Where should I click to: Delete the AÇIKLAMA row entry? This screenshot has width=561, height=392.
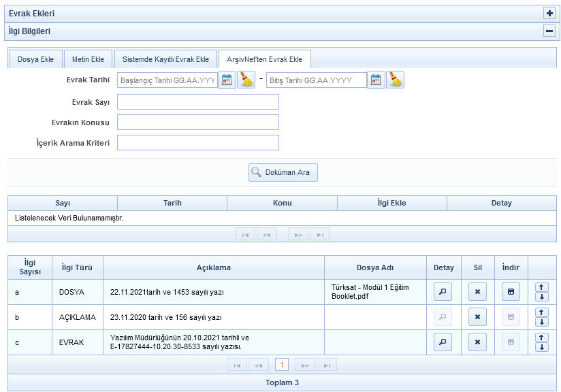point(477,317)
